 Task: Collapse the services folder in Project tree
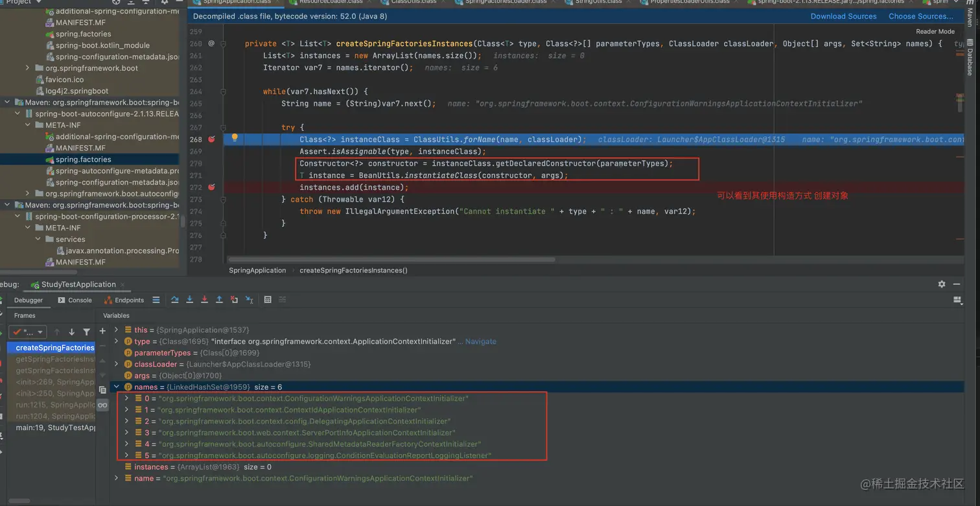tap(38, 239)
